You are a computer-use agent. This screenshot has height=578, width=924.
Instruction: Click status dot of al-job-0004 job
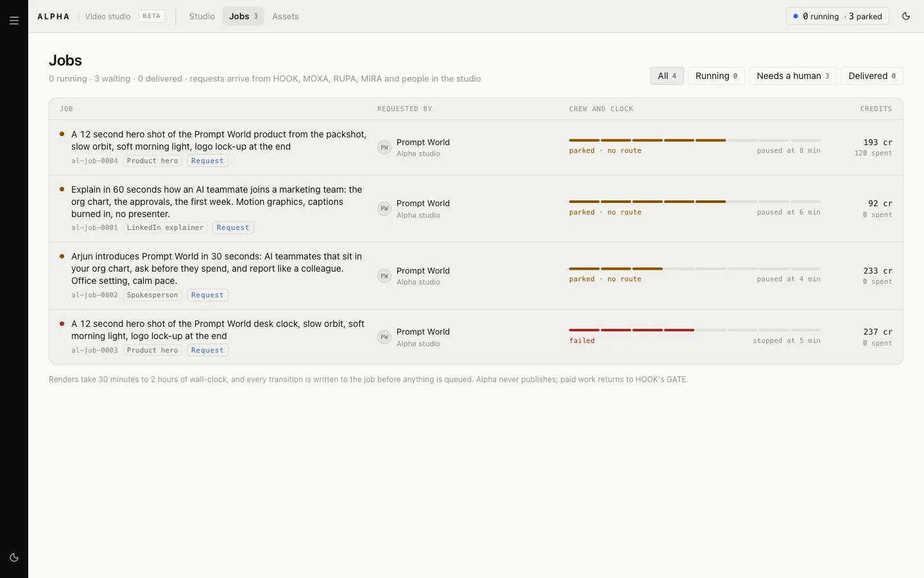coord(62,134)
